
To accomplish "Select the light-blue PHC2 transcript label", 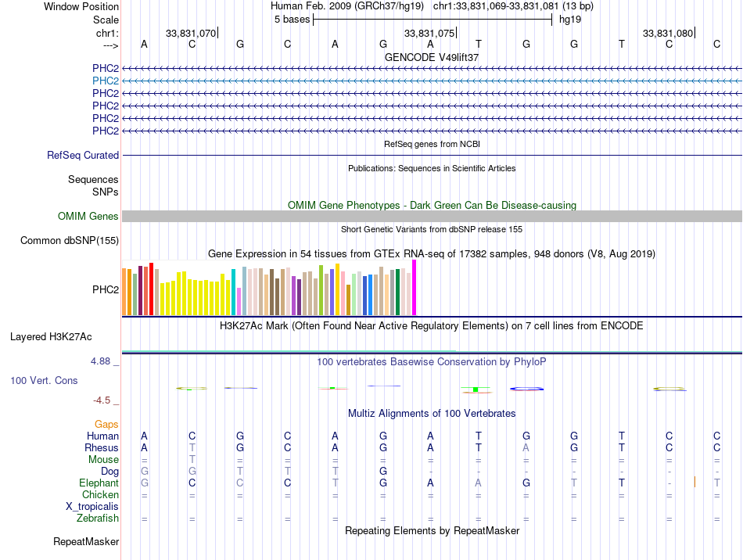I will pyautogui.click(x=106, y=81).
